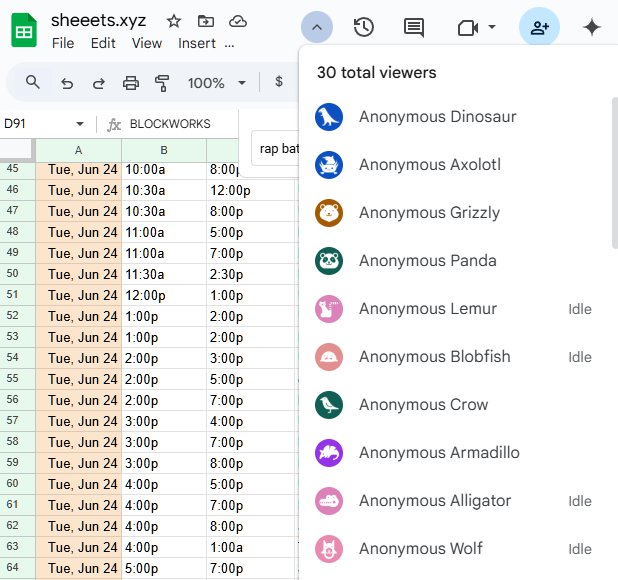Click the move to folder icon

(x=206, y=21)
